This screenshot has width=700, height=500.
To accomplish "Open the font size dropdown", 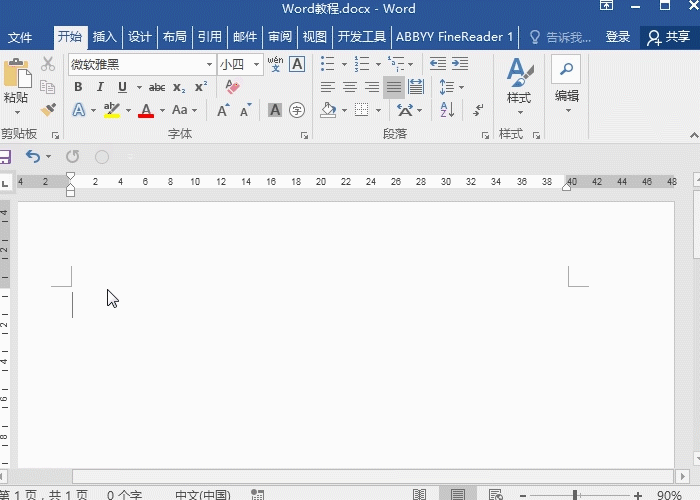I will tap(257, 64).
